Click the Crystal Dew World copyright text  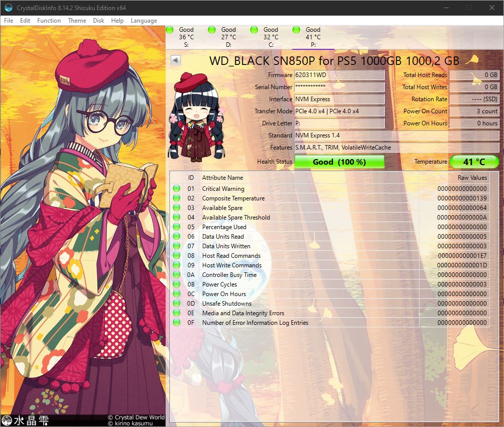point(136,417)
